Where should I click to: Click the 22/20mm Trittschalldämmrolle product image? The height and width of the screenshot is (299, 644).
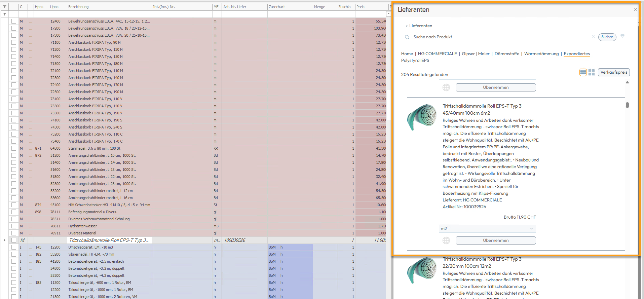point(422,270)
